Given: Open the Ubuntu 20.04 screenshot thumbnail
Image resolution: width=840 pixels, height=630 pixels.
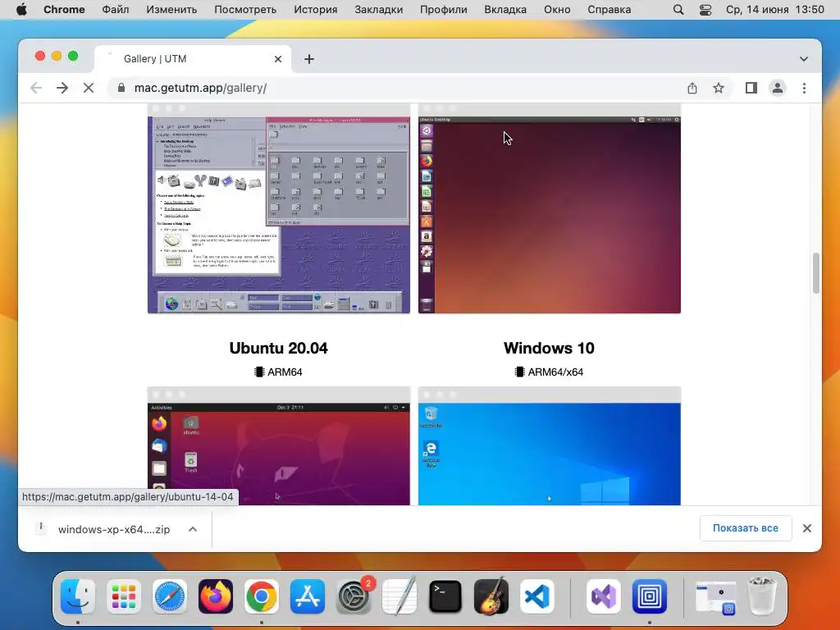Looking at the screenshot, I should pyautogui.click(x=279, y=445).
